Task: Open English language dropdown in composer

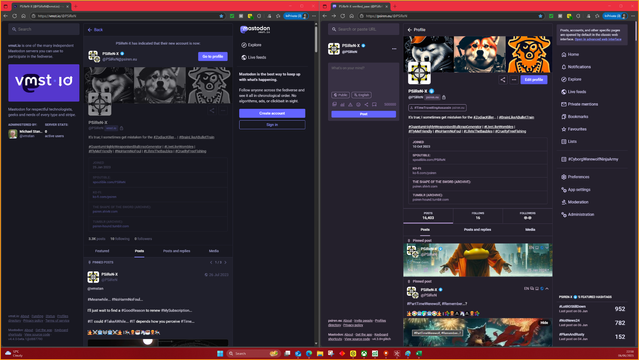Action: pyautogui.click(x=361, y=95)
